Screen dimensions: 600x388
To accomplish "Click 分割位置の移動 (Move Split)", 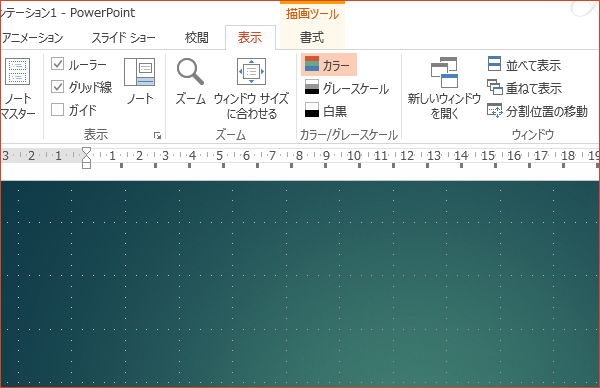I will pyautogui.click(x=537, y=111).
